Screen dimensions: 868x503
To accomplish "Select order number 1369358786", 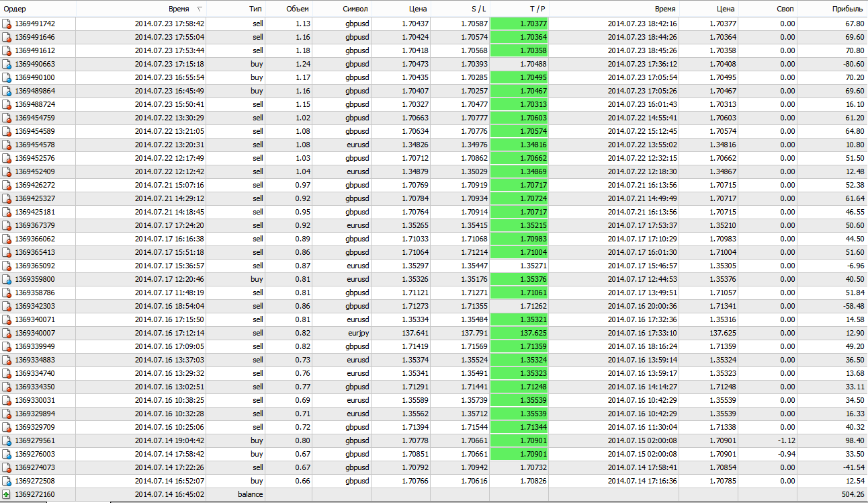I will tap(35, 293).
